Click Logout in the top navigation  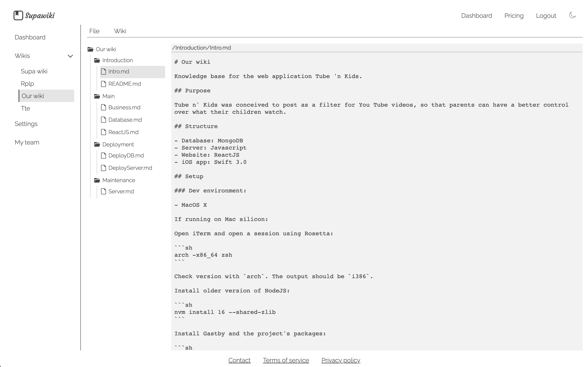point(546,16)
